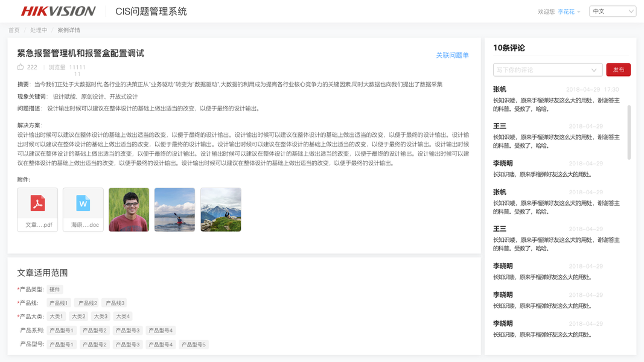Click the thumbs-up like icon

pos(21,67)
